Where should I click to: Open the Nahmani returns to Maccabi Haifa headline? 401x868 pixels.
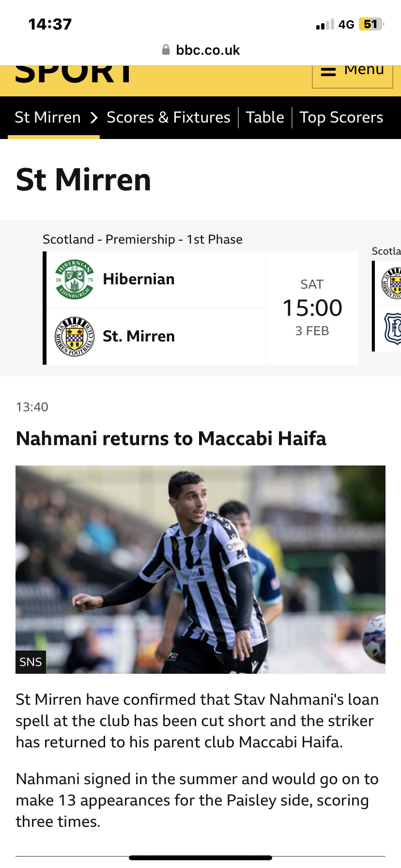click(171, 438)
